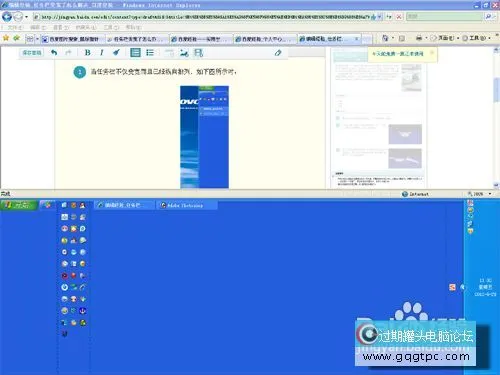The image size is (500, 375).
Task: Click the 保存草稿 button in the editor
Action: (x=32, y=53)
